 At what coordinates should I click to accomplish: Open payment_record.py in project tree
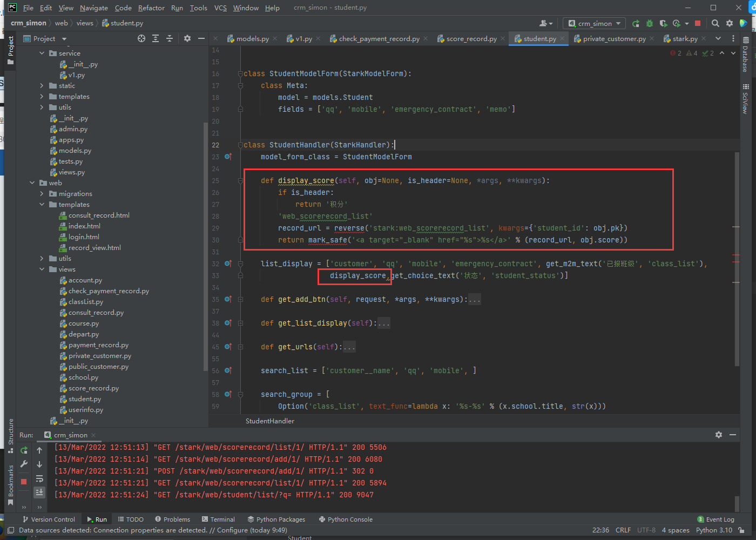98,345
